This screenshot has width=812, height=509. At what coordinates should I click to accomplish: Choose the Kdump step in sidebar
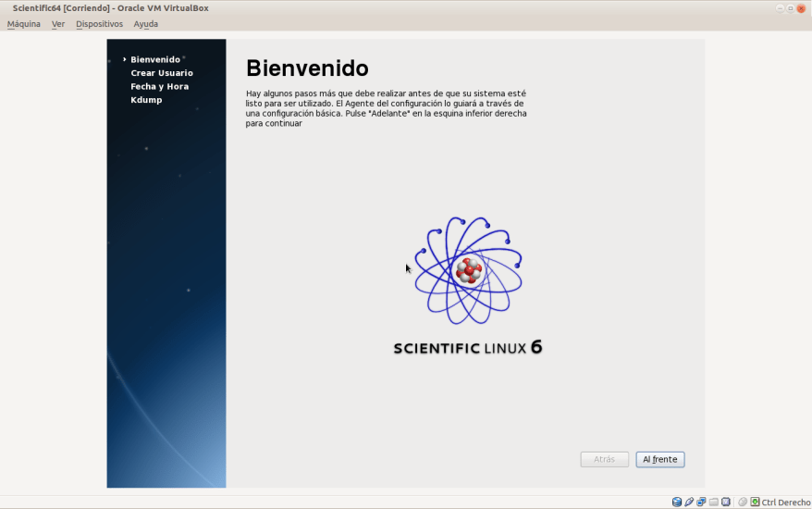146,100
